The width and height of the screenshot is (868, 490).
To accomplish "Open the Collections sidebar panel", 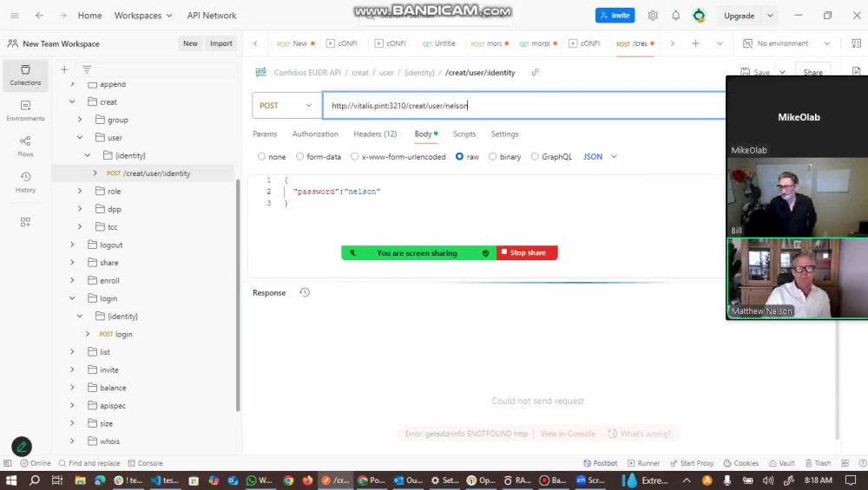I will click(25, 75).
